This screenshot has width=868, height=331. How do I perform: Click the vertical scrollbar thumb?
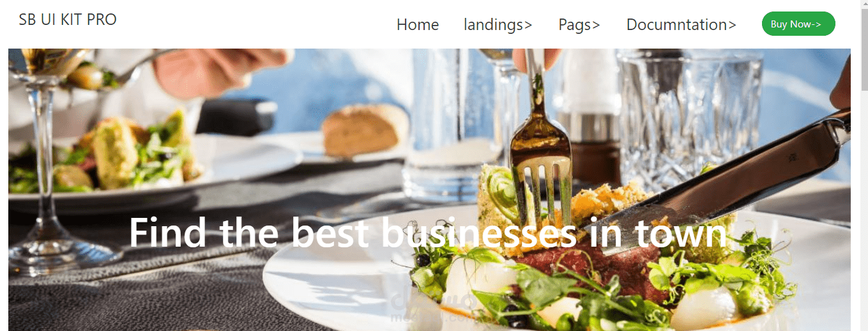pyautogui.click(x=864, y=51)
